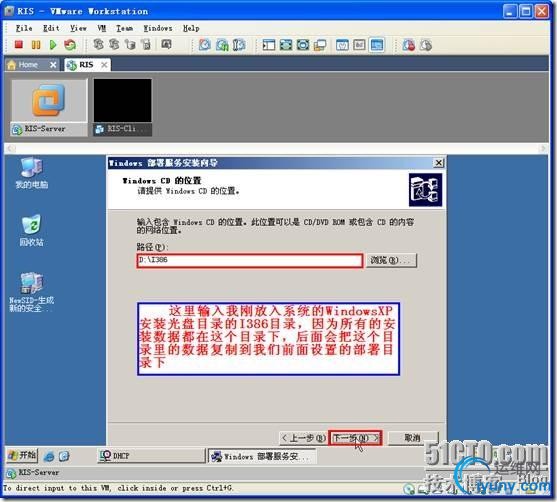This screenshot has height=502, width=557.
Task: Click the path input field D:\I386
Action: click(x=250, y=260)
